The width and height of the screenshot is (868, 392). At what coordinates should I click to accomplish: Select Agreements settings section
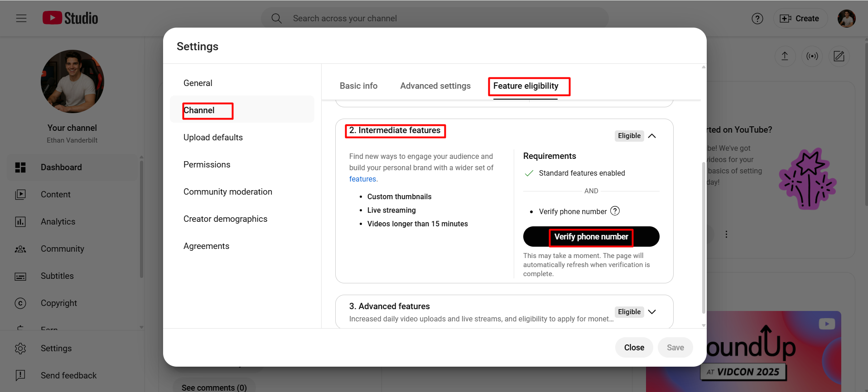pos(242,246)
